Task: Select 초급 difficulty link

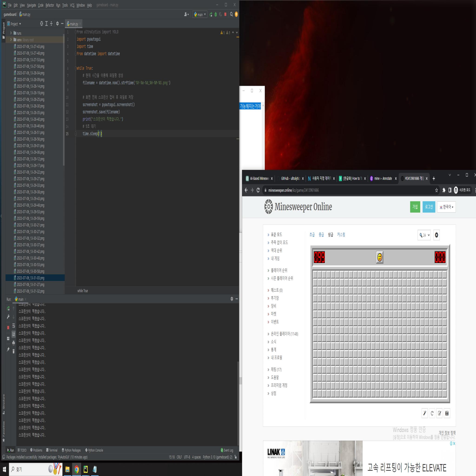Action: point(312,235)
